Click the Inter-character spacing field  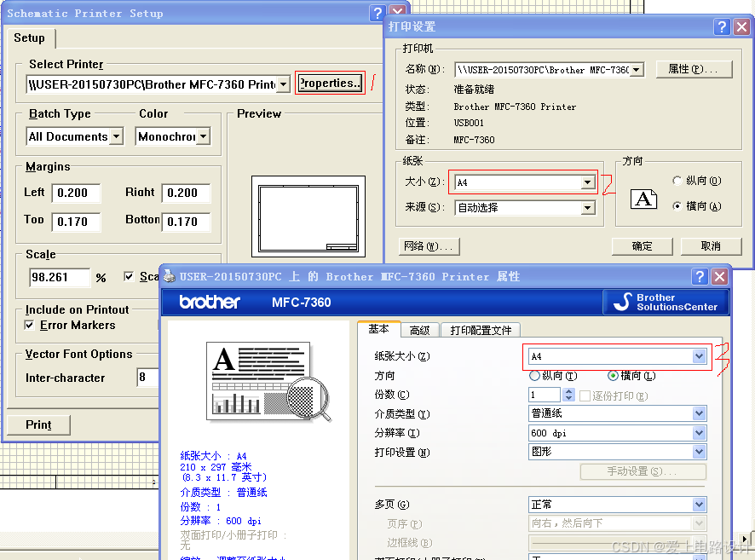[147, 377]
